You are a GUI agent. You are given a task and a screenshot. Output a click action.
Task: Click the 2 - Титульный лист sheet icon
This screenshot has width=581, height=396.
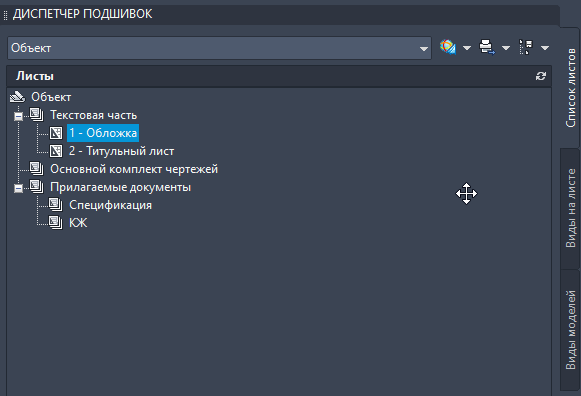[x=56, y=151]
